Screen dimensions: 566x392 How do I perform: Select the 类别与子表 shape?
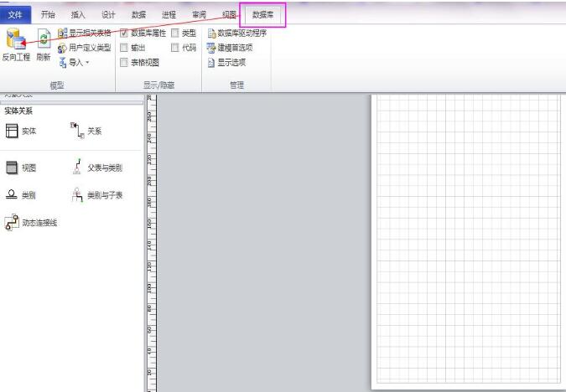point(97,195)
